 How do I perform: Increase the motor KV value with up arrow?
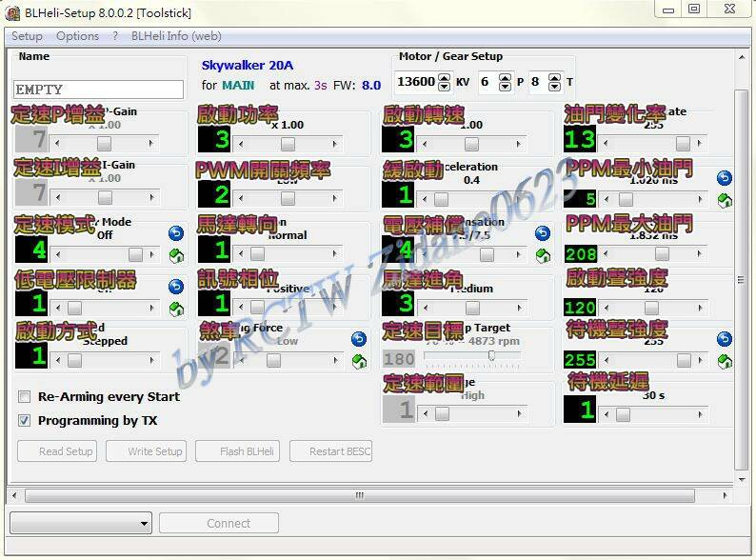(444, 77)
